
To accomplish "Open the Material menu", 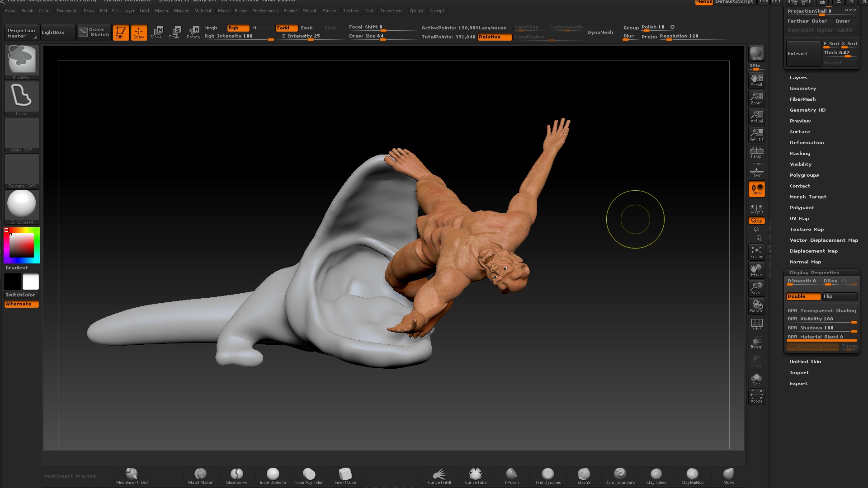I will click(x=203, y=11).
